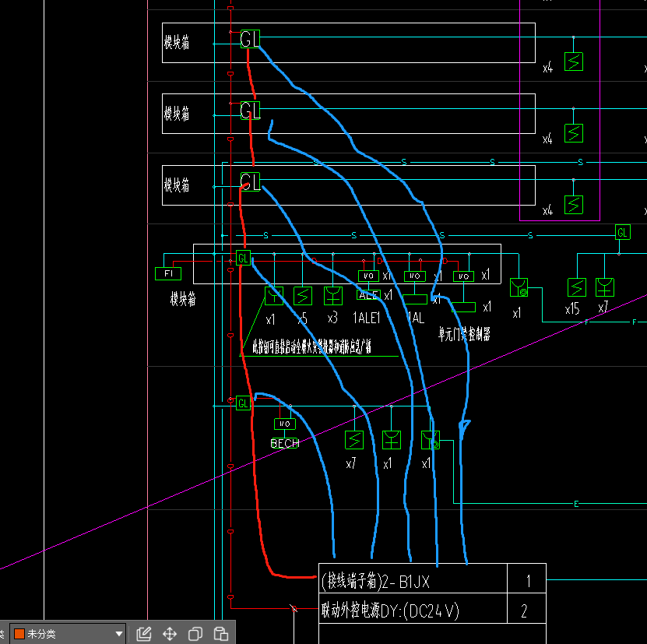Select the smoke detector symbol labeled x15
Image resolution: width=647 pixels, height=644 pixels.
576,287
